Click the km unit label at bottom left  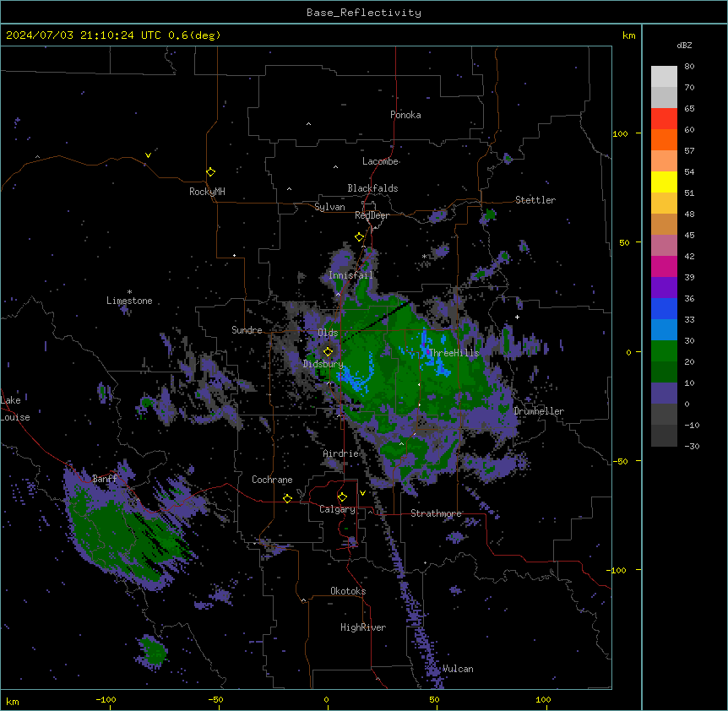click(x=13, y=701)
